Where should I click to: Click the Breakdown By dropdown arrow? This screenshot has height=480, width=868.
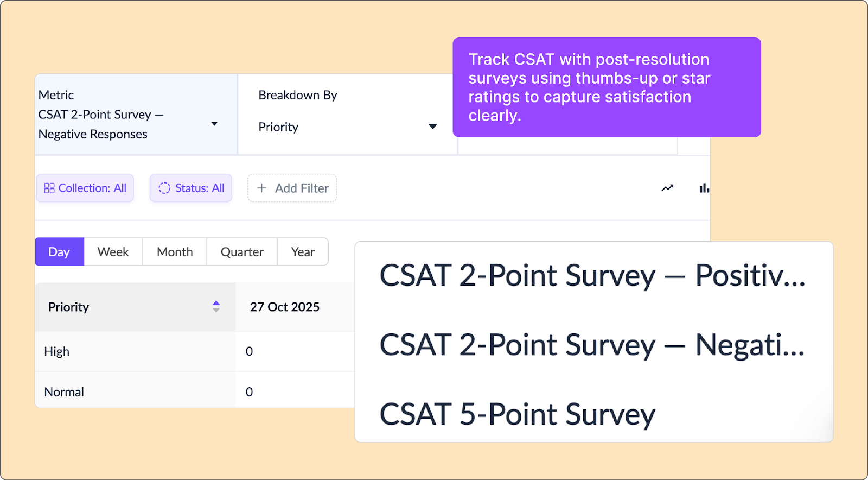point(432,127)
